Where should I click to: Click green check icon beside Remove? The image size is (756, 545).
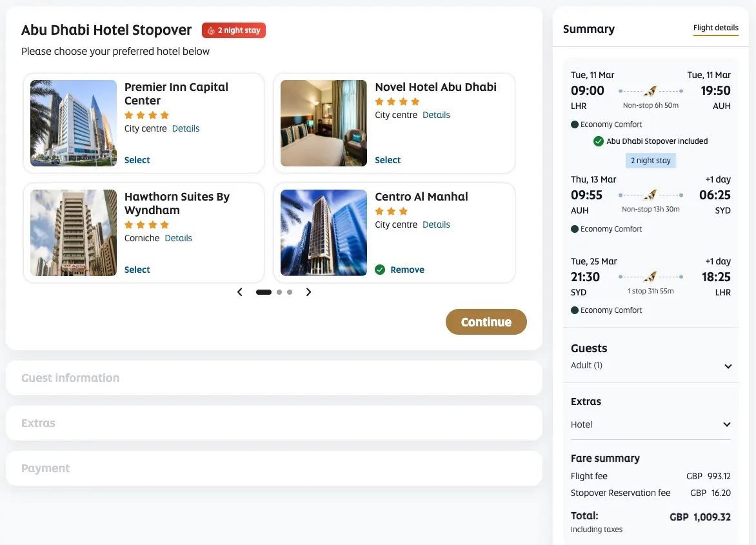pos(380,270)
